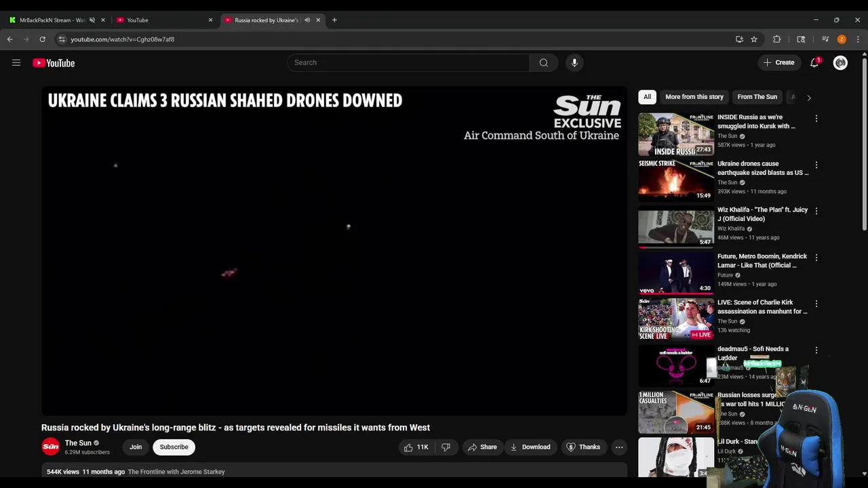Open Future Like That video thumbnail

(x=676, y=273)
